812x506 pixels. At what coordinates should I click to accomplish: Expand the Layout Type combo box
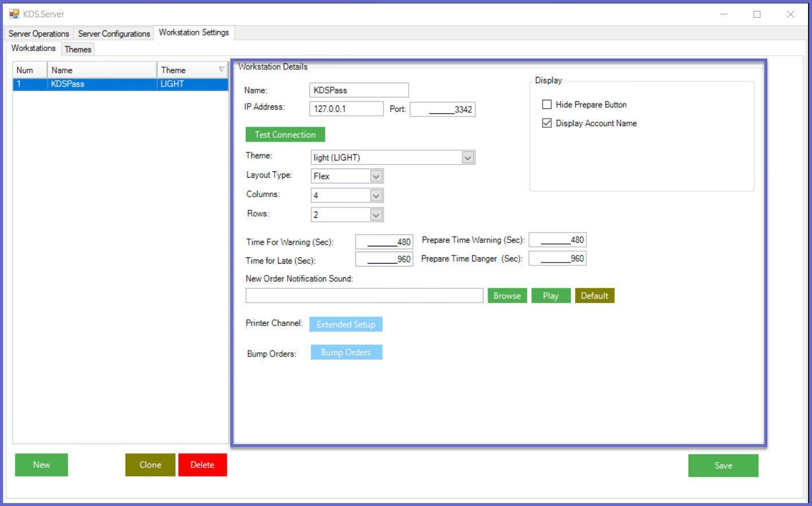pos(376,176)
